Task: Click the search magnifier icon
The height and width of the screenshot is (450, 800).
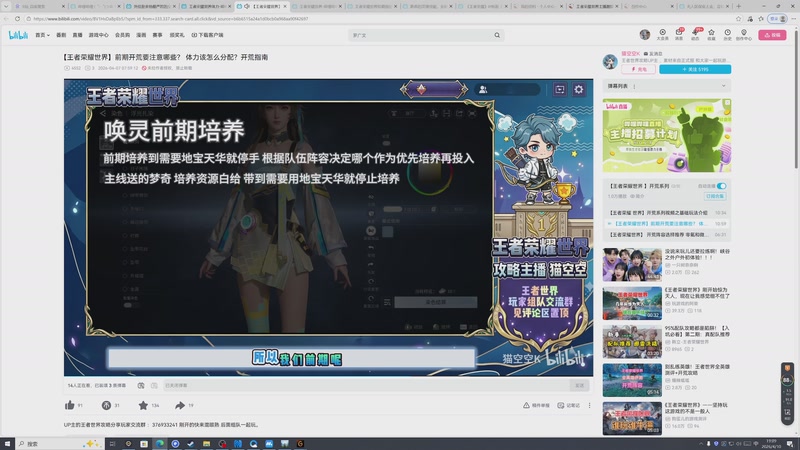Action: [497, 35]
